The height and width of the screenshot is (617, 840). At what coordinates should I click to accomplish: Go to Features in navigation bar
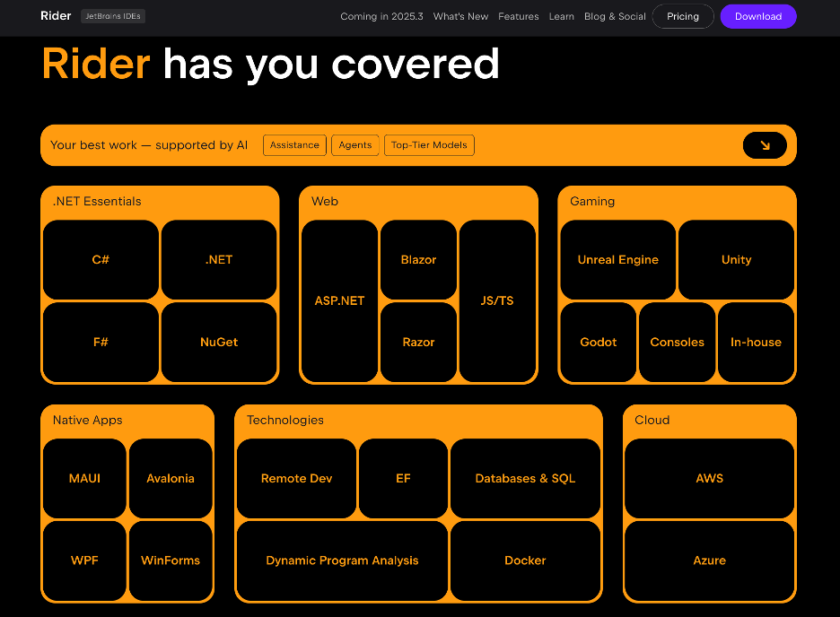coord(519,16)
